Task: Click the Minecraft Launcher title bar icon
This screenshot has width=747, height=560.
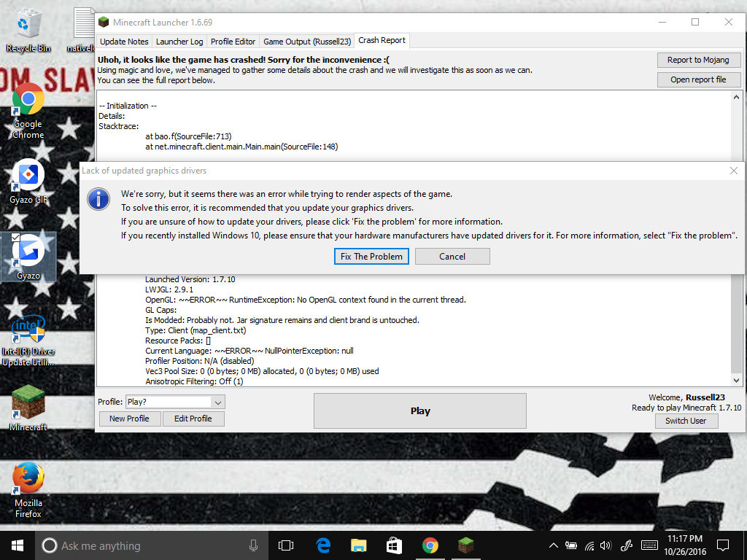Action: pyautogui.click(x=104, y=22)
